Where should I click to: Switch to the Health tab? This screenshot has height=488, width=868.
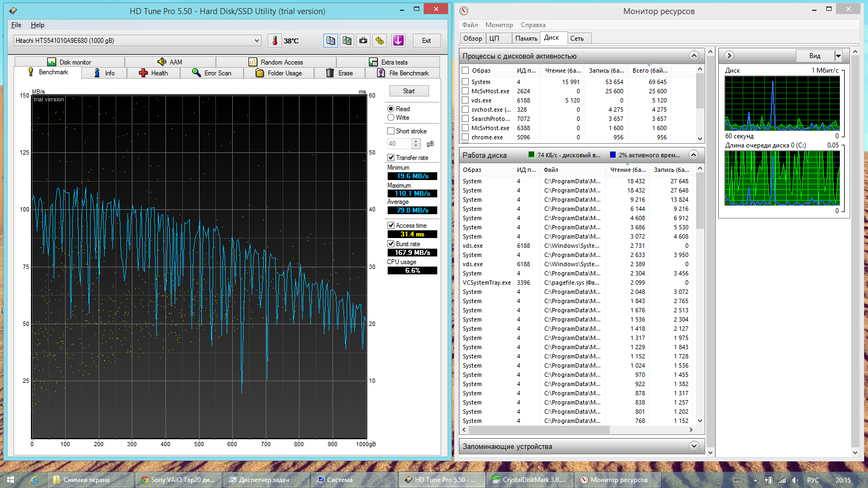154,73
